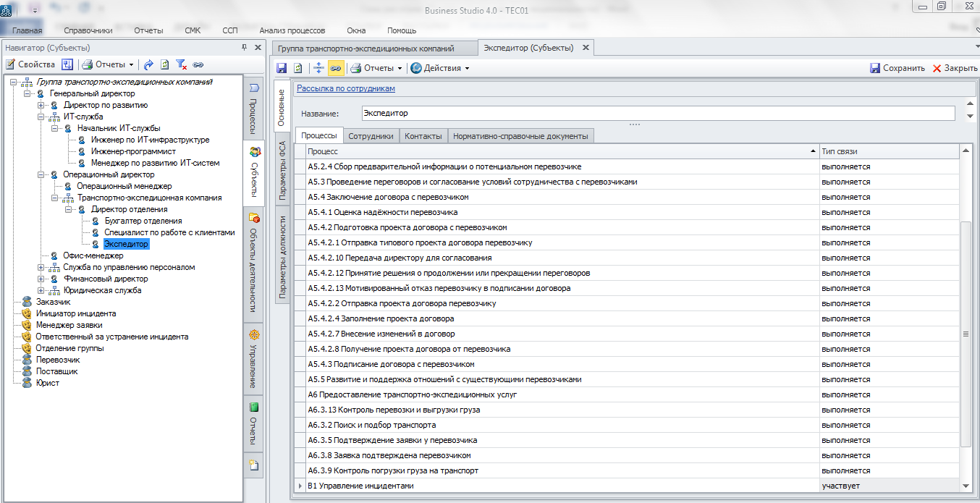This screenshot has width=980, height=503.
Task: Click the Сохранить button
Action: point(897,68)
